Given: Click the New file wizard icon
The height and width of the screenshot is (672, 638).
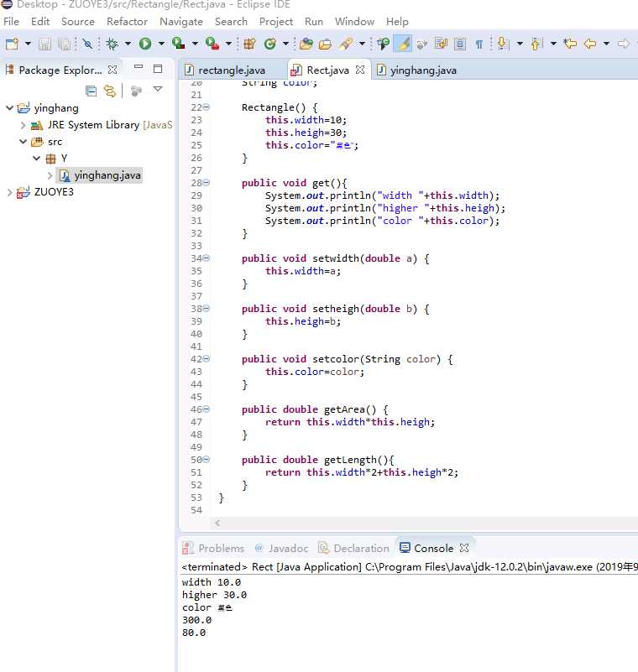Looking at the screenshot, I should tap(12, 44).
